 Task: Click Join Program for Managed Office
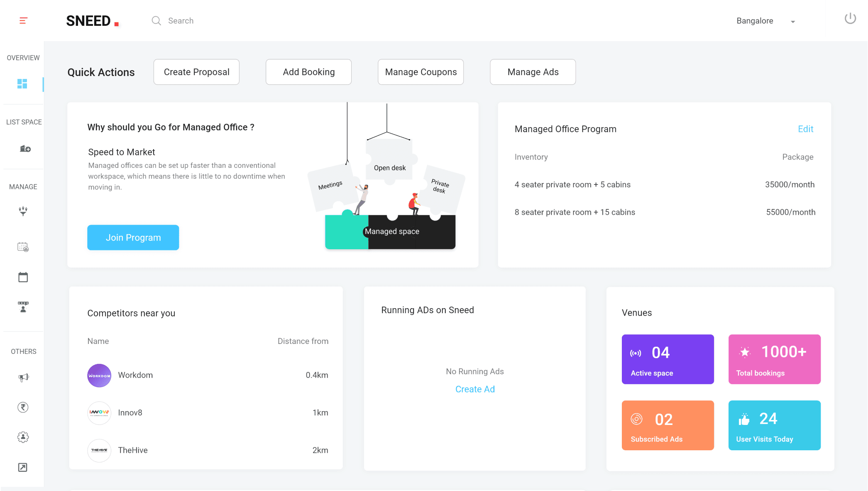click(133, 237)
